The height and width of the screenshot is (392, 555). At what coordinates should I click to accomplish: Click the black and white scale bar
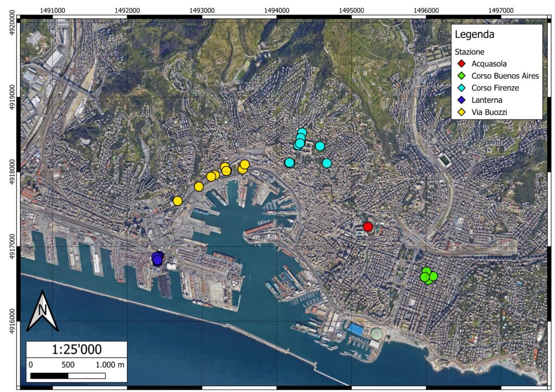tap(68, 375)
